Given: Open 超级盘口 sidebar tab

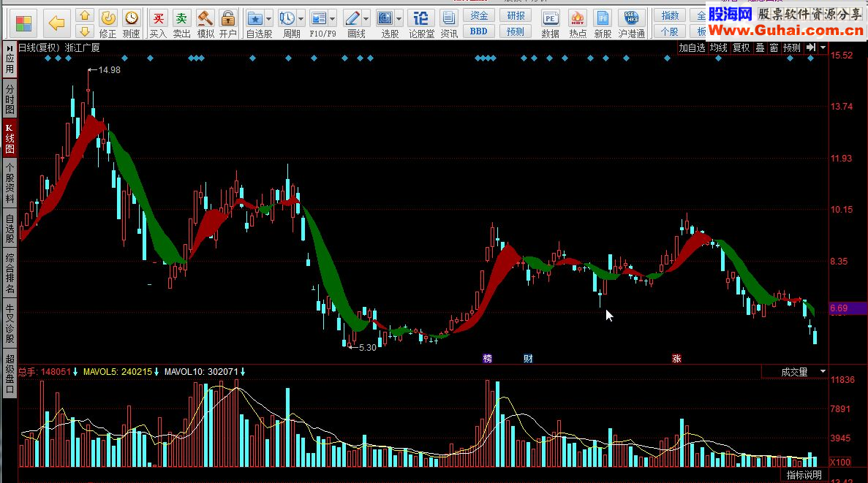Looking at the screenshot, I should (x=10, y=374).
